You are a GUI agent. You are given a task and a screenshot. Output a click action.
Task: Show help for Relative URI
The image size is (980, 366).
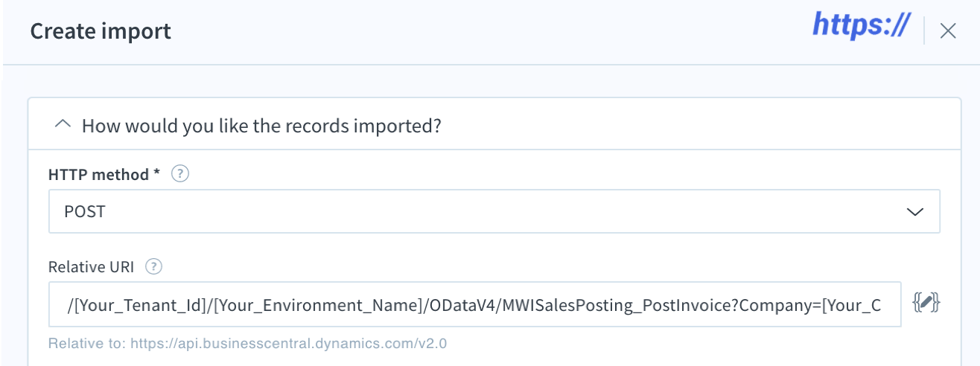[153, 267]
